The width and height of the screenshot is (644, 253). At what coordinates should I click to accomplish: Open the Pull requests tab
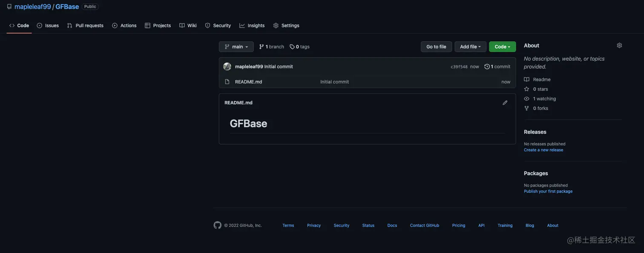(85, 26)
